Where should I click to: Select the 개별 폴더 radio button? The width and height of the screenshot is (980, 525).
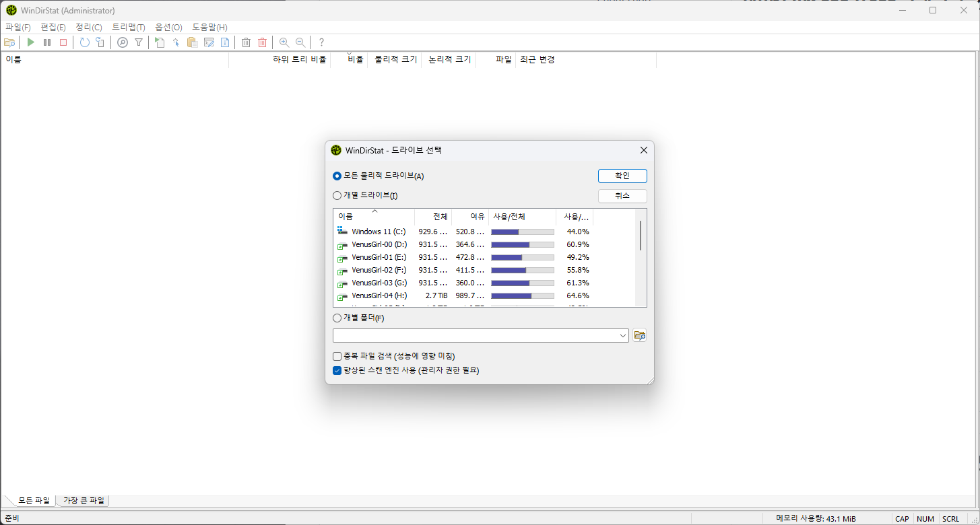tap(337, 318)
